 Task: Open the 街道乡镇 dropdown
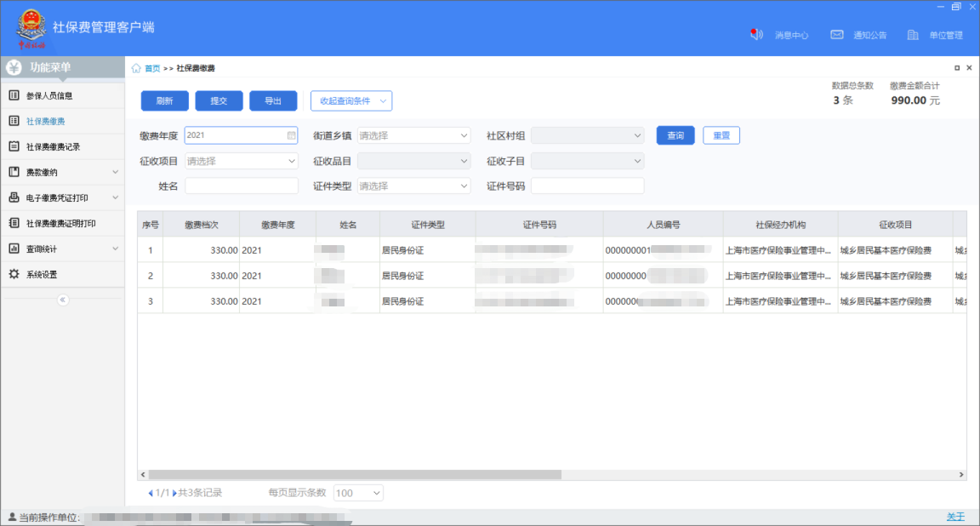click(x=413, y=135)
